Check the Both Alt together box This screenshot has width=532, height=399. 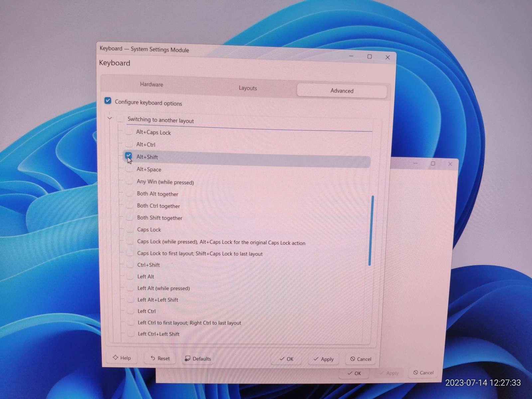pyautogui.click(x=129, y=193)
